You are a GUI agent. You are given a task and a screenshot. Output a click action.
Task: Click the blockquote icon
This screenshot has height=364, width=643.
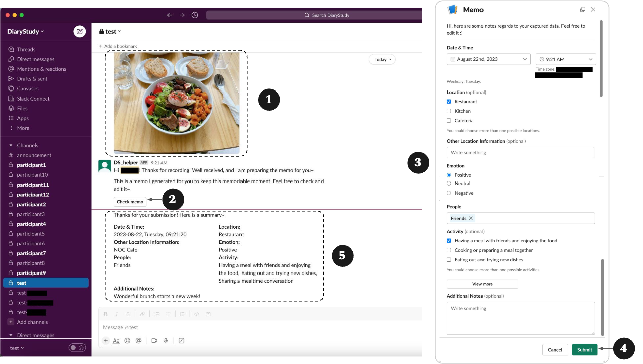tap(182, 314)
